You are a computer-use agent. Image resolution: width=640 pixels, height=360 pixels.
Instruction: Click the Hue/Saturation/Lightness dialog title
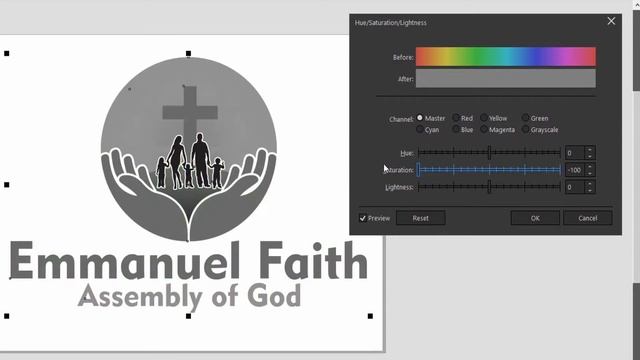pos(391,23)
